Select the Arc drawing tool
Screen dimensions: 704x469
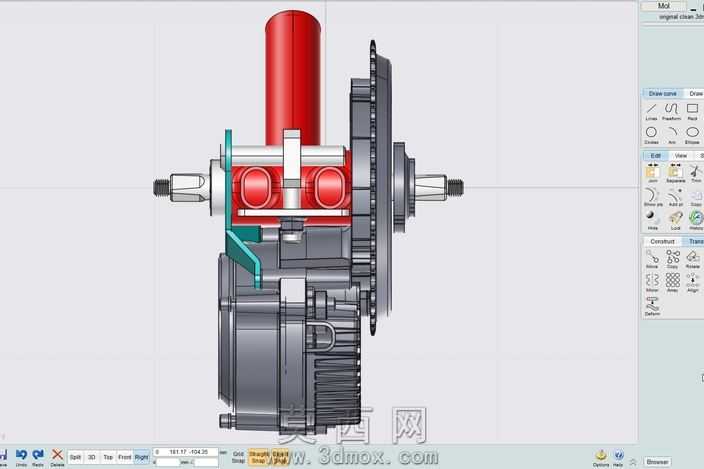coord(672,136)
